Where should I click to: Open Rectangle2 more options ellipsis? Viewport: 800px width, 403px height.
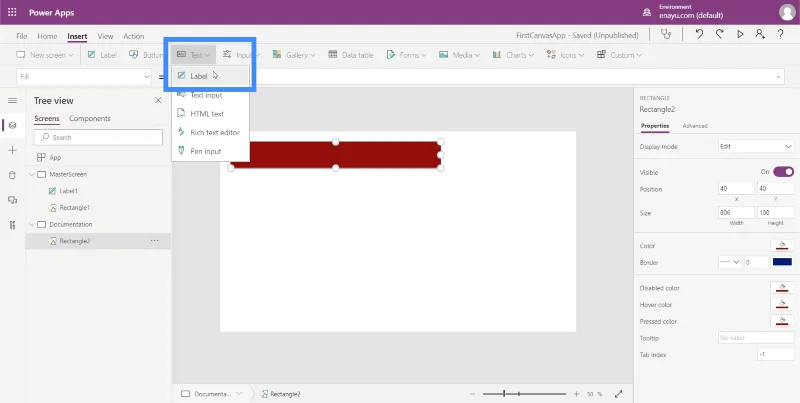tap(155, 241)
